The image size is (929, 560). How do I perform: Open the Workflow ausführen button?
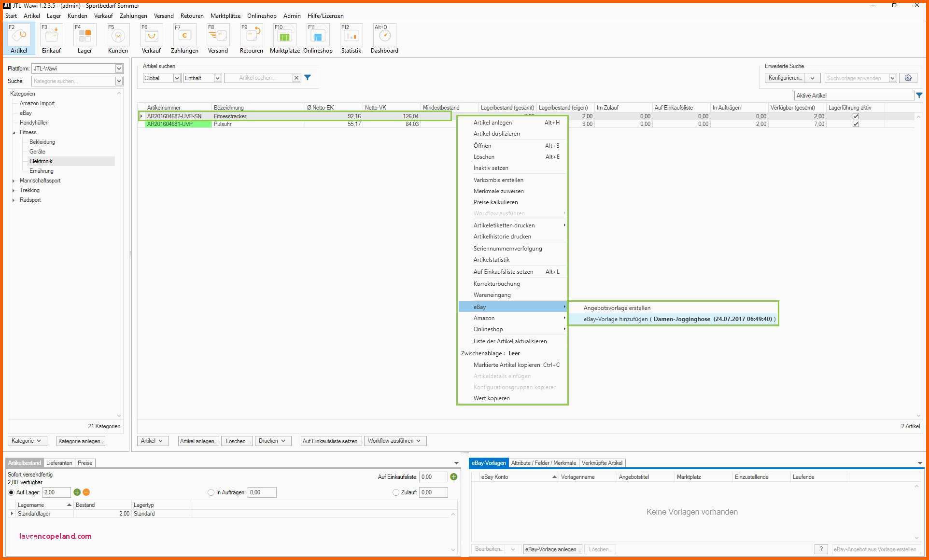pos(395,441)
